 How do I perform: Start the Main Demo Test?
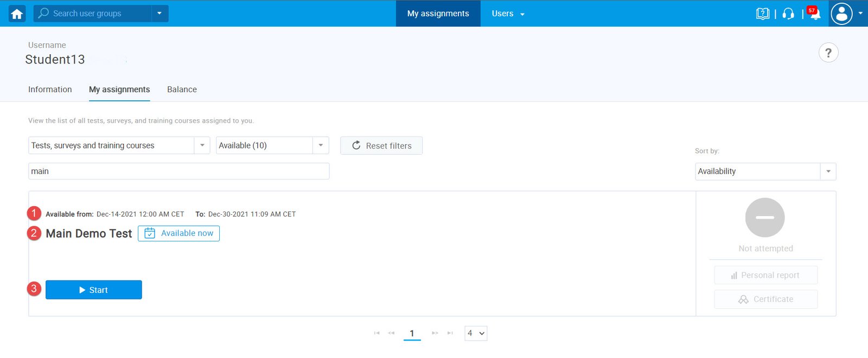tap(93, 290)
